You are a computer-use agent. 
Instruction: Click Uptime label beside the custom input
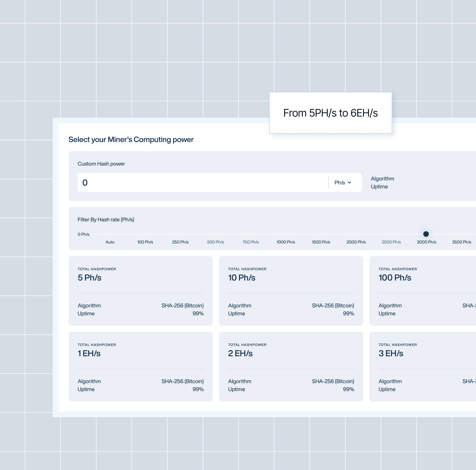[x=379, y=186]
